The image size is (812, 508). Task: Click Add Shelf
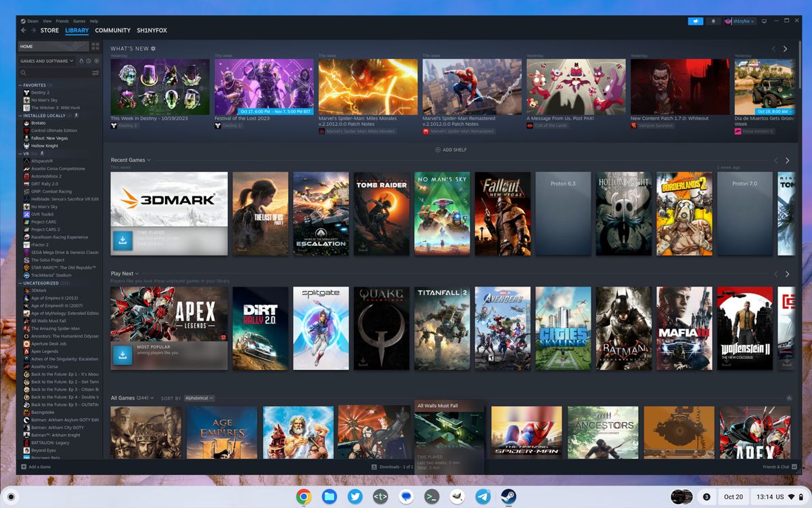point(451,150)
